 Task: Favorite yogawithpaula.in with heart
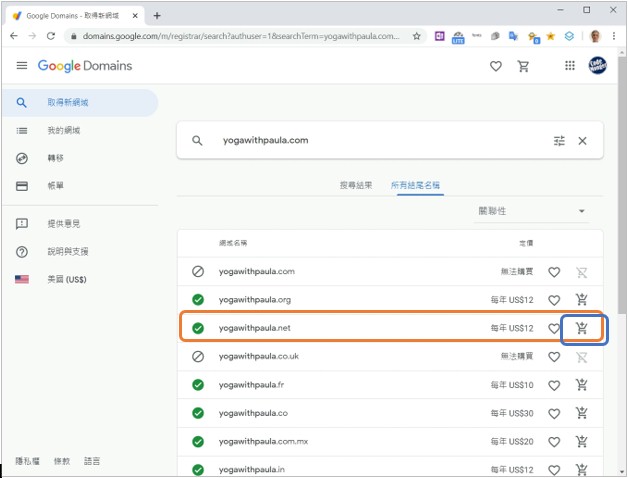(554, 470)
